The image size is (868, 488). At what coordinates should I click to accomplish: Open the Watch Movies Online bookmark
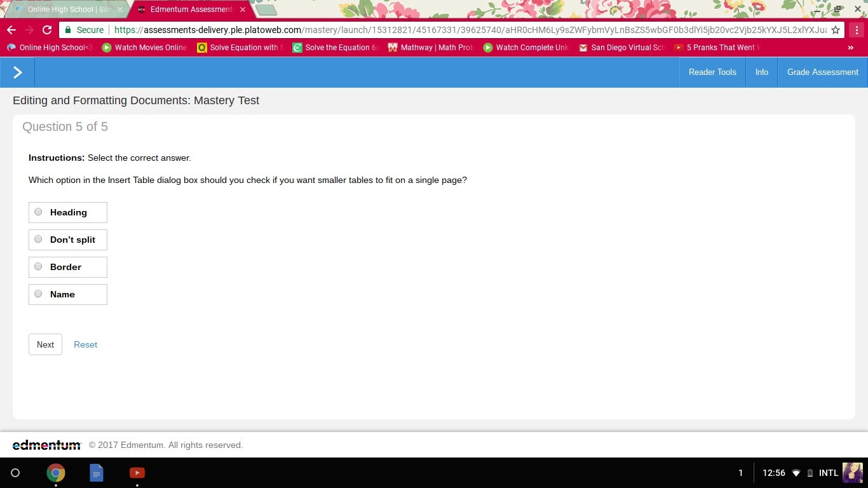point(144,47)
